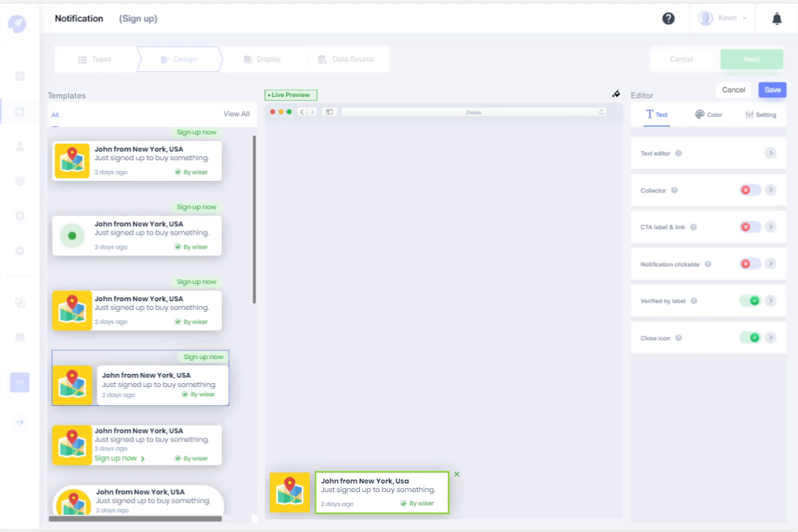The width and height of the screenshot is (798, 532).
Task: Click the paint bucket icon above preview
Action: click(616, 94)
